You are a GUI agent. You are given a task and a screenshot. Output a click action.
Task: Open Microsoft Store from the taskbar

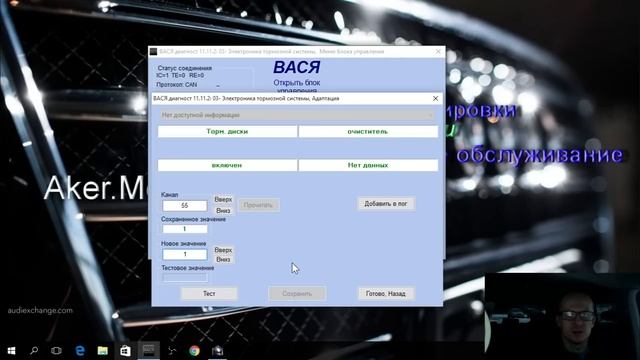click(x=125, y=351)
